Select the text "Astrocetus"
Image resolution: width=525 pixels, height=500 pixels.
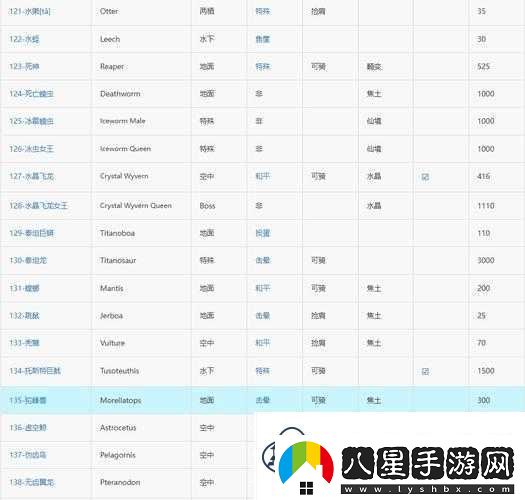pyautogui.click(x=118, y=428)
